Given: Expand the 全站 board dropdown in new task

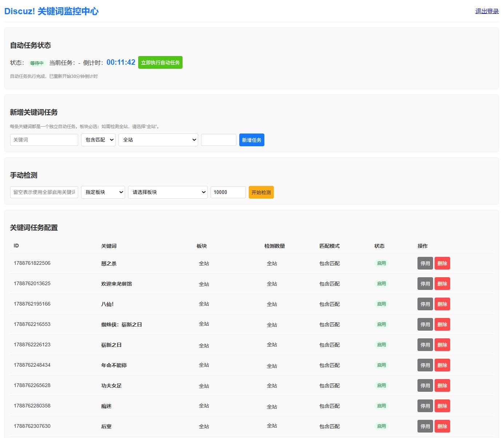Looking at the screenshot, I should click(158, 140).
